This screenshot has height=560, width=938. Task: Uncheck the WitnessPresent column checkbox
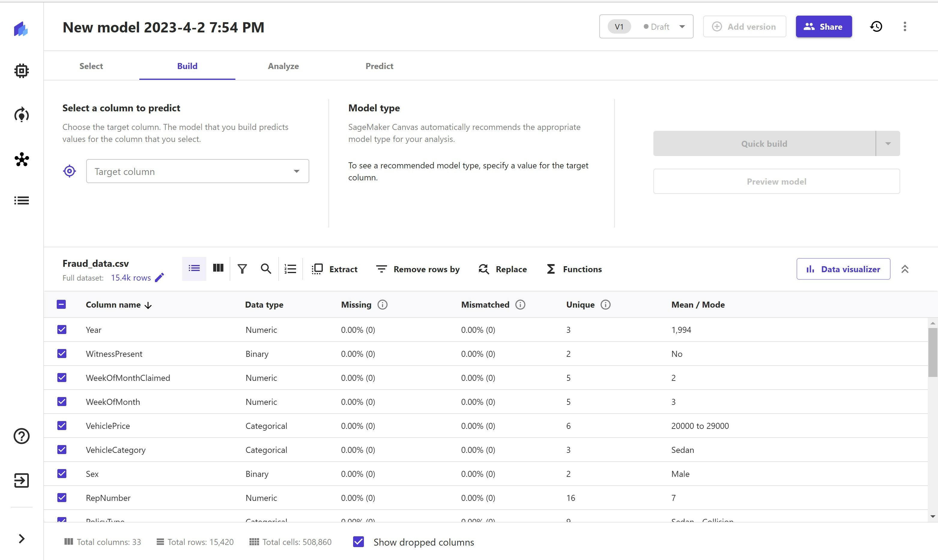(x=62, y=354)
